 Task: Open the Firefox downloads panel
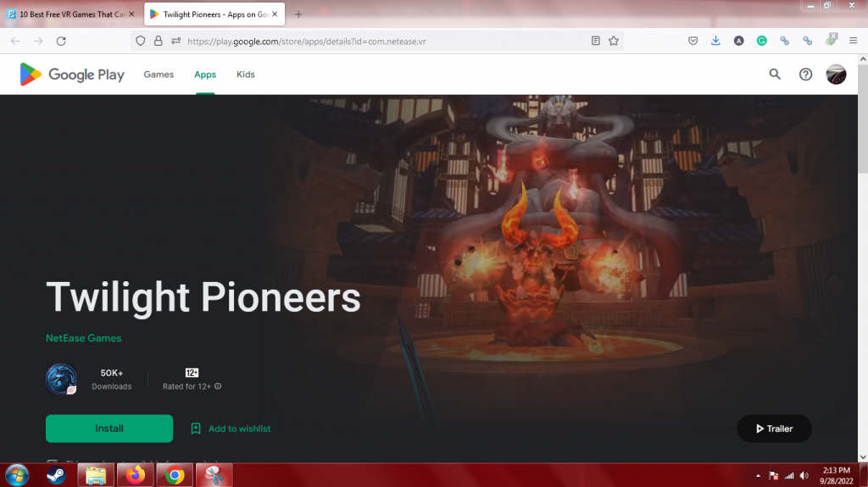[715, 41]
